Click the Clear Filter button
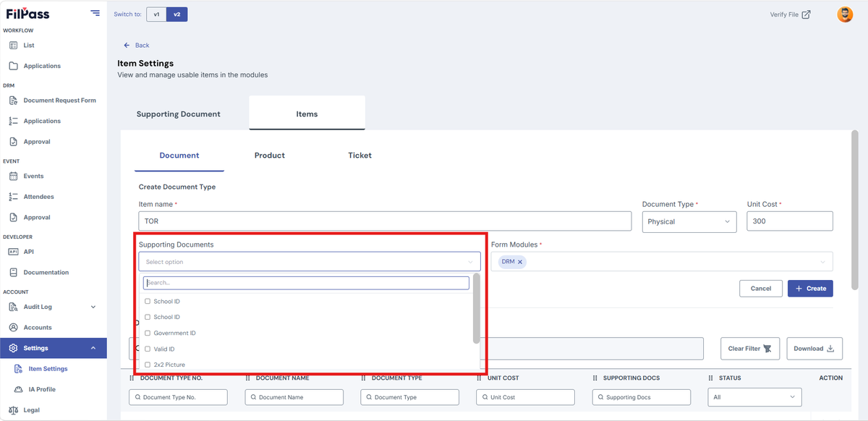 pos(750,349)
